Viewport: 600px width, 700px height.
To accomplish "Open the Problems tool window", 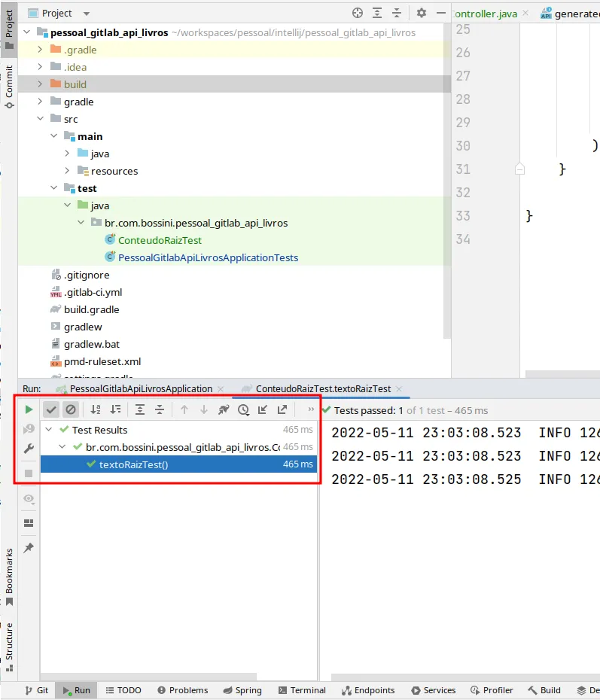I will click(183, 690).
